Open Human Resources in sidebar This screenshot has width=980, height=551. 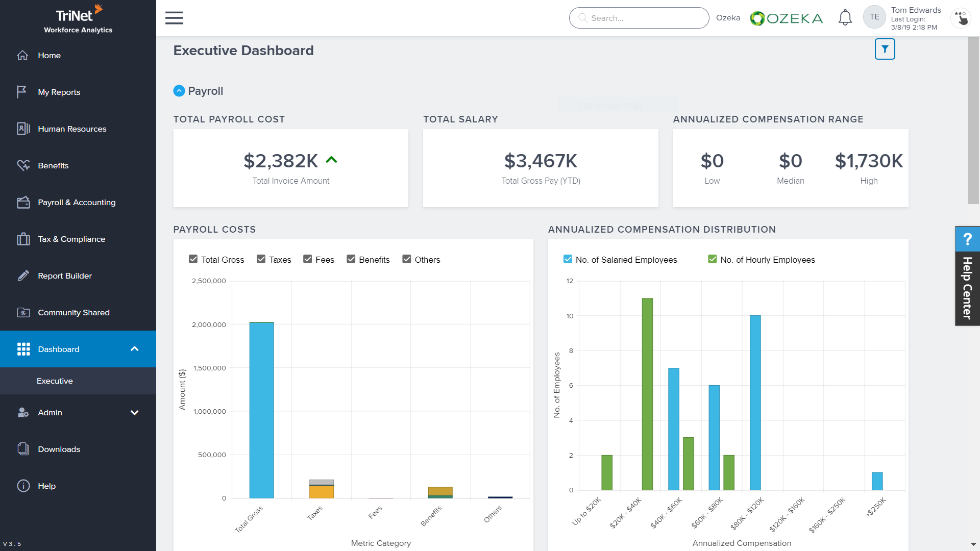coord(72,129)
